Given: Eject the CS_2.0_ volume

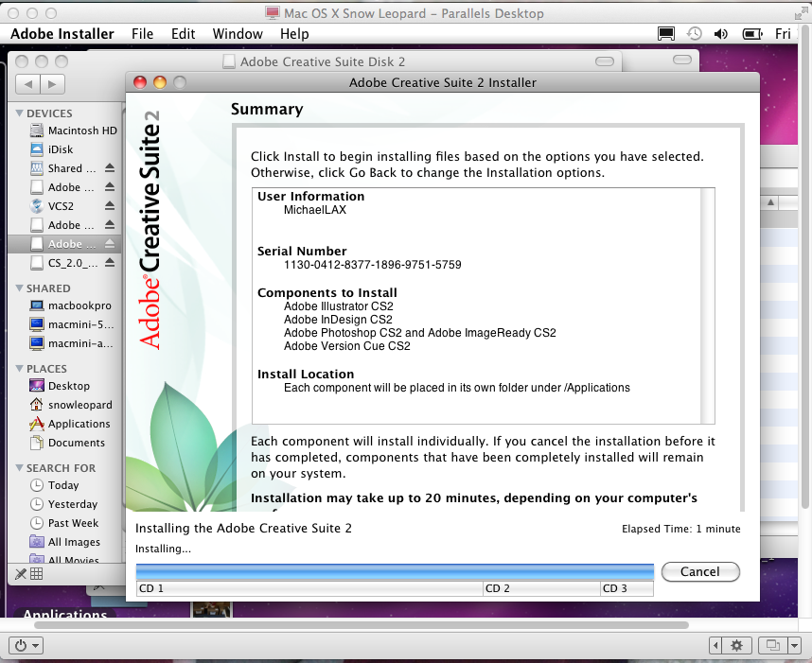Looking at the screenshot, I should [x=109, y=263].
